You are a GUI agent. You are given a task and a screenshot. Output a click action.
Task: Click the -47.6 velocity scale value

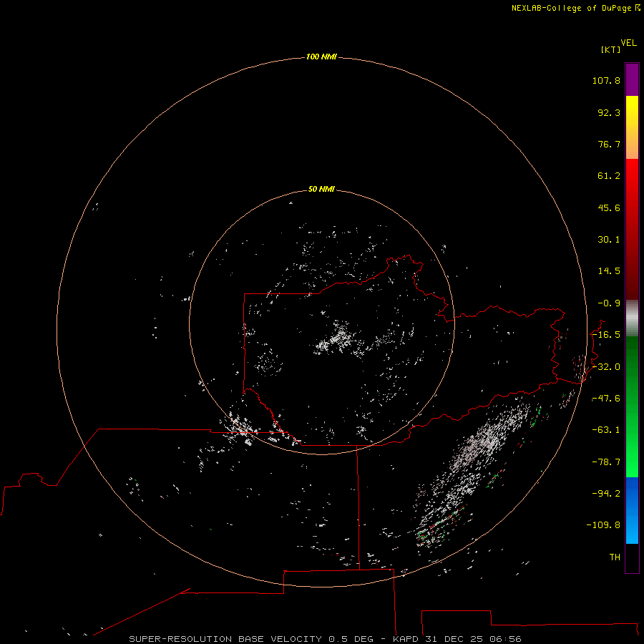point(606,399)
